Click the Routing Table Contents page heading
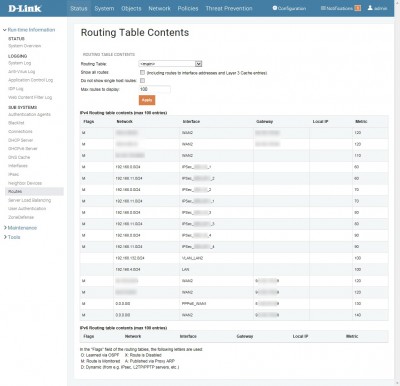 [135, 33]
